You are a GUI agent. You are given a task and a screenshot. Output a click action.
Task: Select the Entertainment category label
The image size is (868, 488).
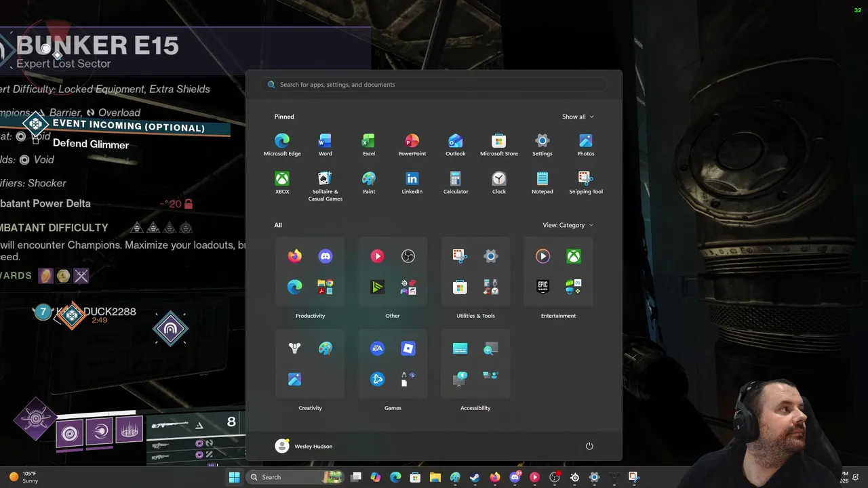click(558, 316)
